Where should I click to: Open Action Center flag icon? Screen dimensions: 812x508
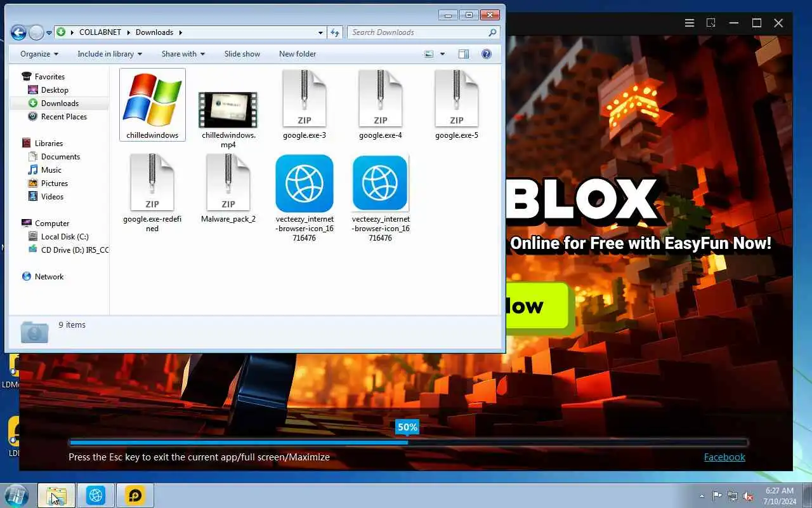click(717, 496)
